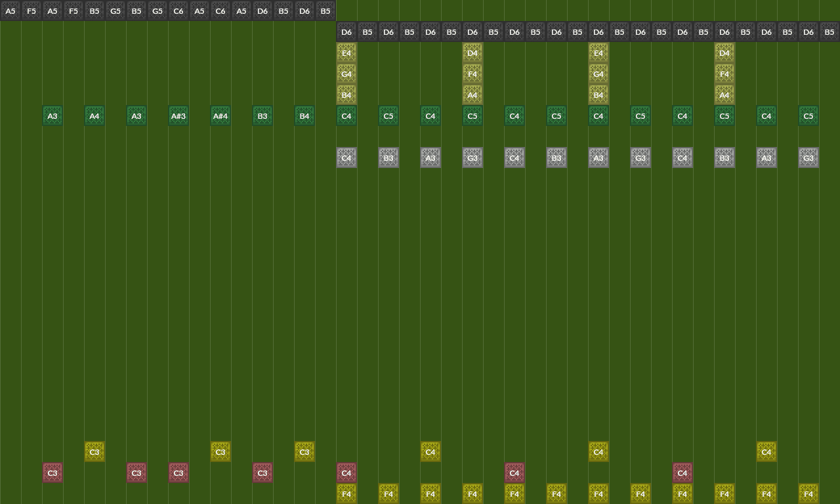Click the teal A3 note starting the middle row
This screenshot has width=840, height=504.
52,115
